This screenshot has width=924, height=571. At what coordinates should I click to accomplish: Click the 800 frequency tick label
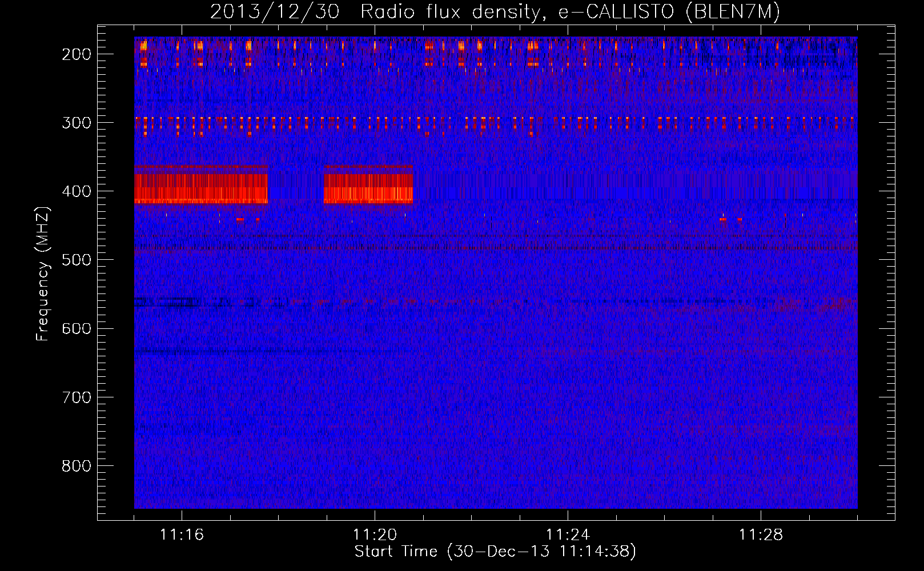[77, 466]
